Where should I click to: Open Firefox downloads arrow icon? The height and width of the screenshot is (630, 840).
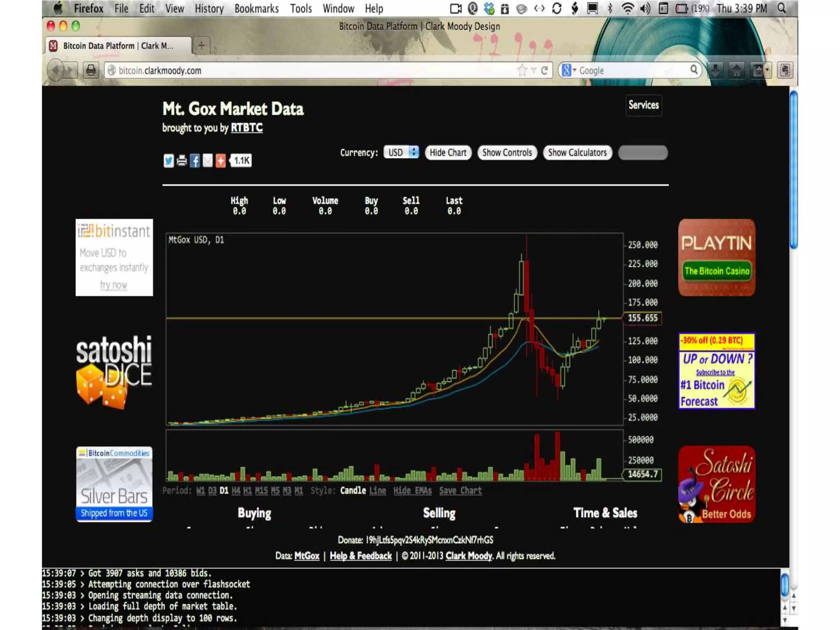(x=715, y=71)
